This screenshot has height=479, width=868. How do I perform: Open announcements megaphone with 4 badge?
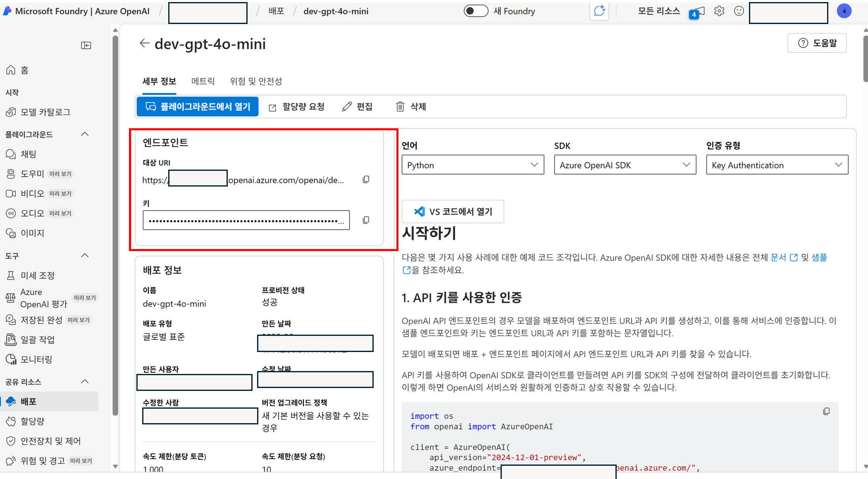point(698,12)
